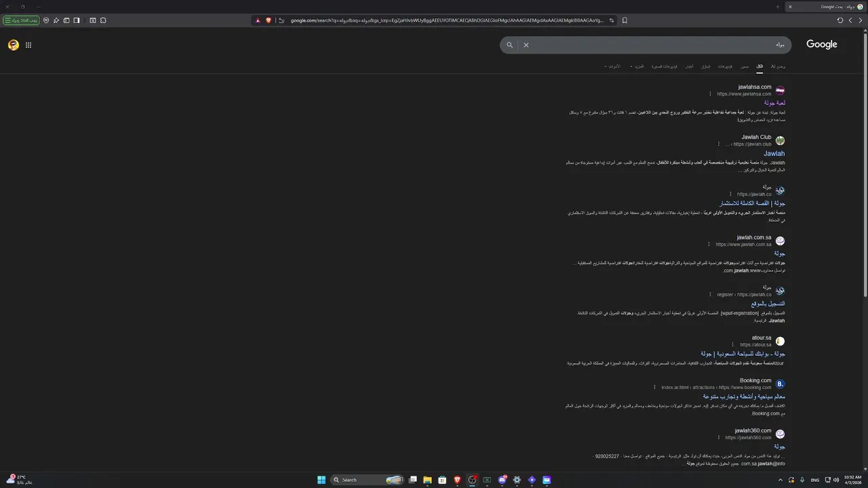Open the Google apps grid

pos(28,45)
